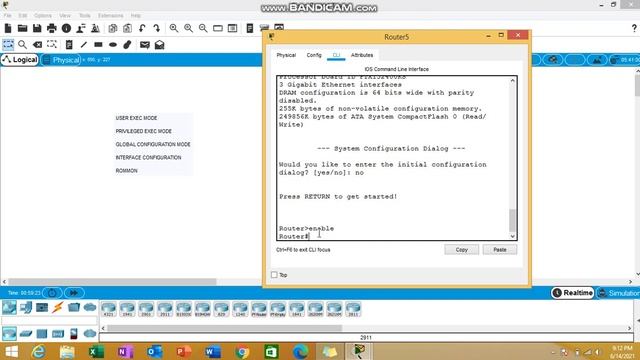Select the Network Devices category

click(x=9, y=307)
